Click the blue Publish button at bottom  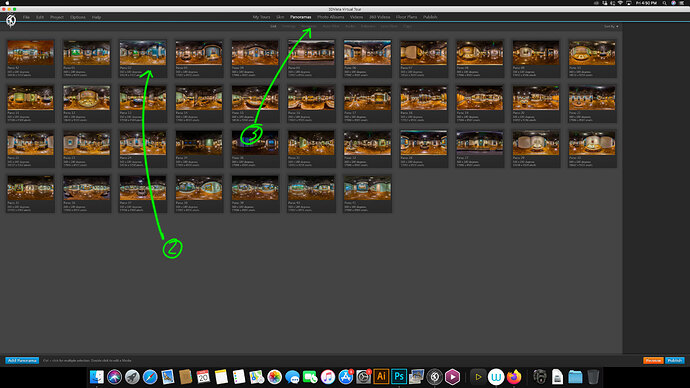click(x=675, y=360)
